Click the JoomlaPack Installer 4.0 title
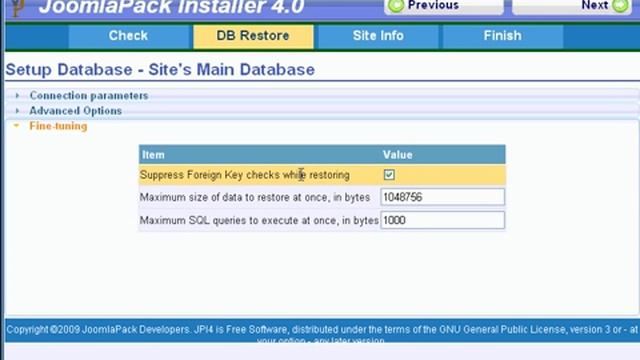640x360 pixels. (x=172, y=8)
